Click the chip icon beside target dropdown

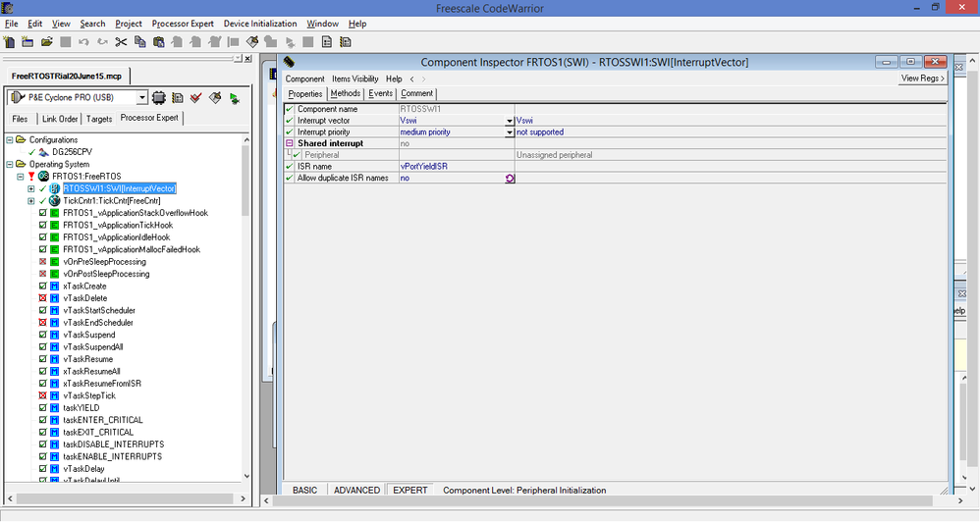coord(159,97)
